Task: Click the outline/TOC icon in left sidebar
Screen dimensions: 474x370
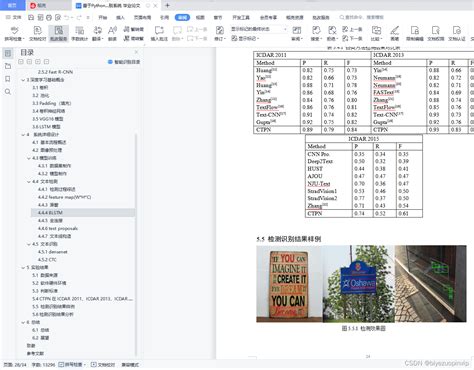Action: coord(8,53)
